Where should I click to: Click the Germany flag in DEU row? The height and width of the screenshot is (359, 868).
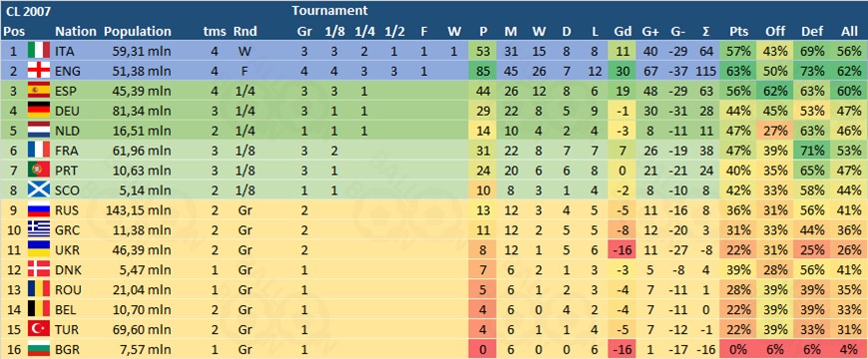(39, 111)
